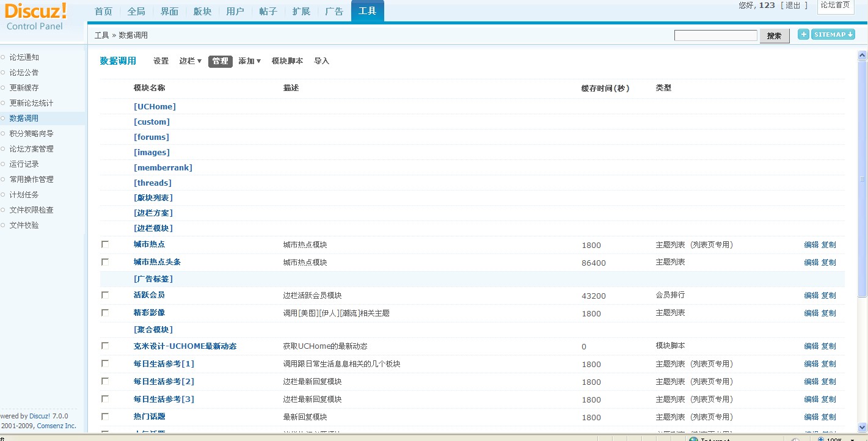Viewport: 868px width, 441px height.
Task: Switch to the 全局 top tab
Action: click(137, 12)
